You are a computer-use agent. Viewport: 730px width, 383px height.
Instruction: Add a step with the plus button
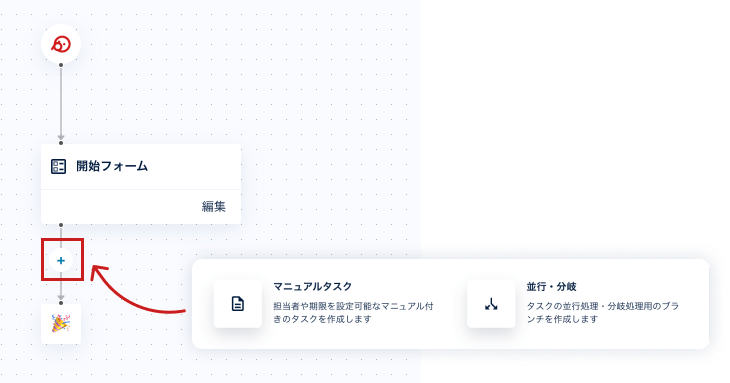[x=61, y=261]
